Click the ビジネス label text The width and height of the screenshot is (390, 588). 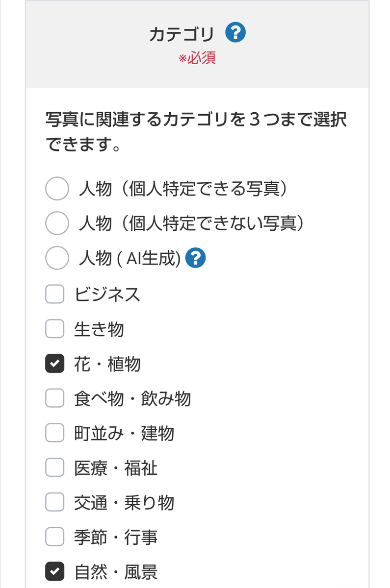pyautogui.click(x=107, y=294)
